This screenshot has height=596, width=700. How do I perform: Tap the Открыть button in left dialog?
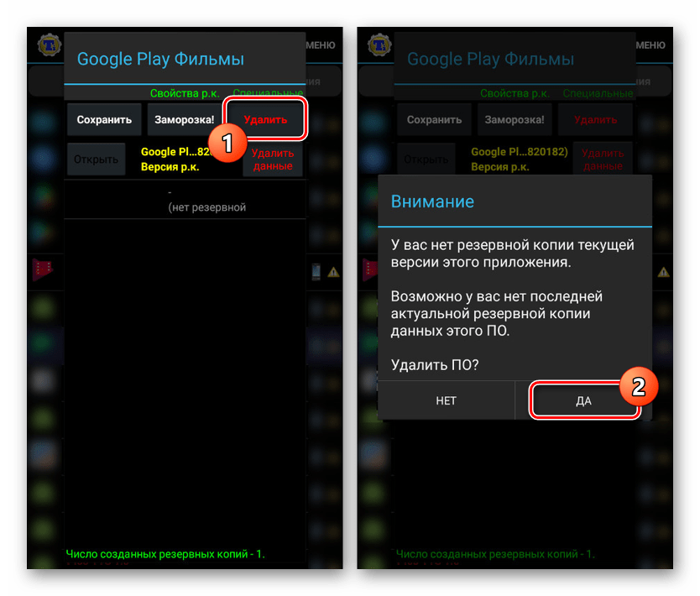tap(96, 159)
